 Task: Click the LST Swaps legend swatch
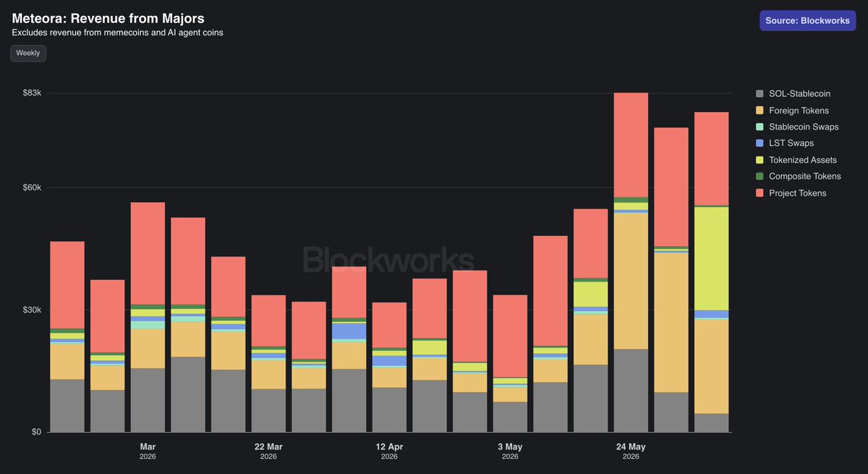pyautogui.click(x=759, y=143)
